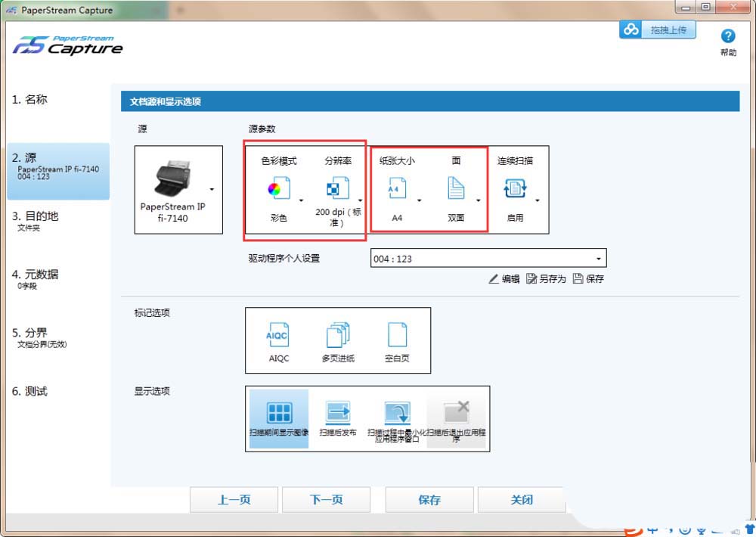Click the 文档源和显示选项 header text
This screenshot has height=537, width=756.
[166, 102]
